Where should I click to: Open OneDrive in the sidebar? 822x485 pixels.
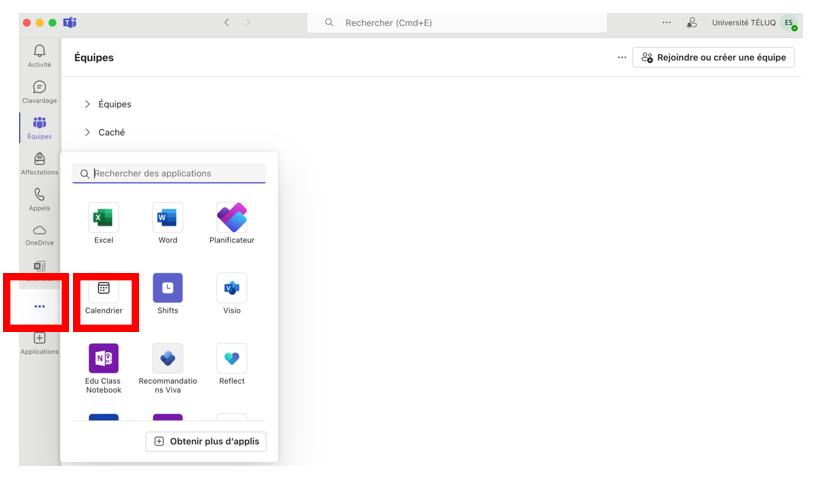click(x=39, y=235)
